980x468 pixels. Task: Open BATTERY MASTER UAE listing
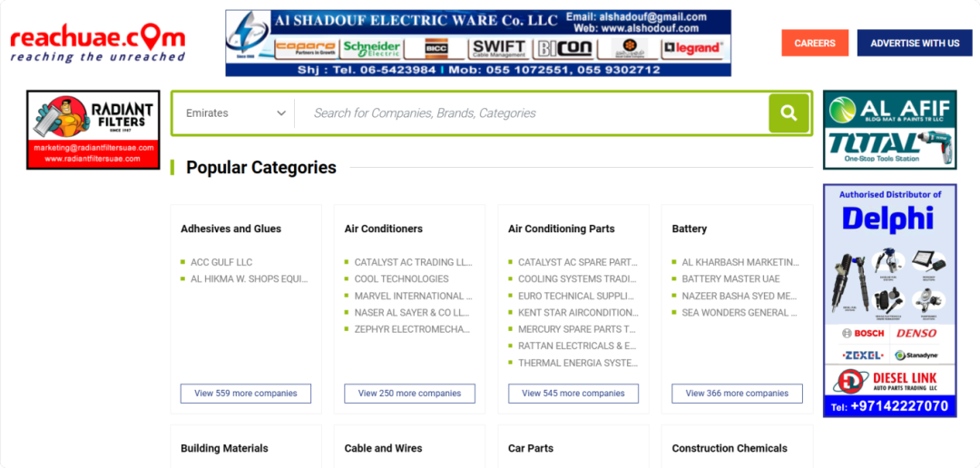(730, 279)
